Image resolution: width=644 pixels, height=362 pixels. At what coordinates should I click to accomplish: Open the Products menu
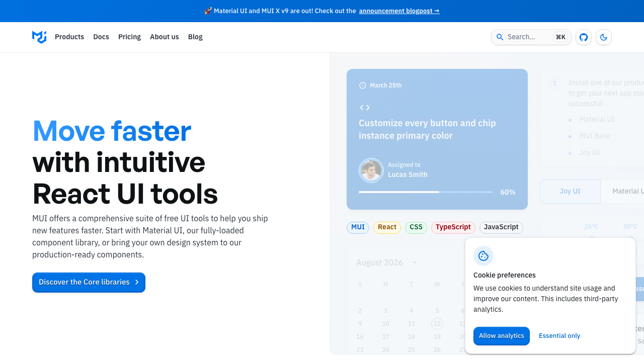pos(69,37)
